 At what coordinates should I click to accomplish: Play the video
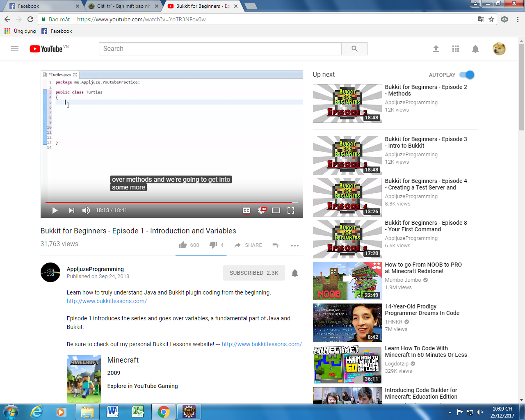coord(55,210)
